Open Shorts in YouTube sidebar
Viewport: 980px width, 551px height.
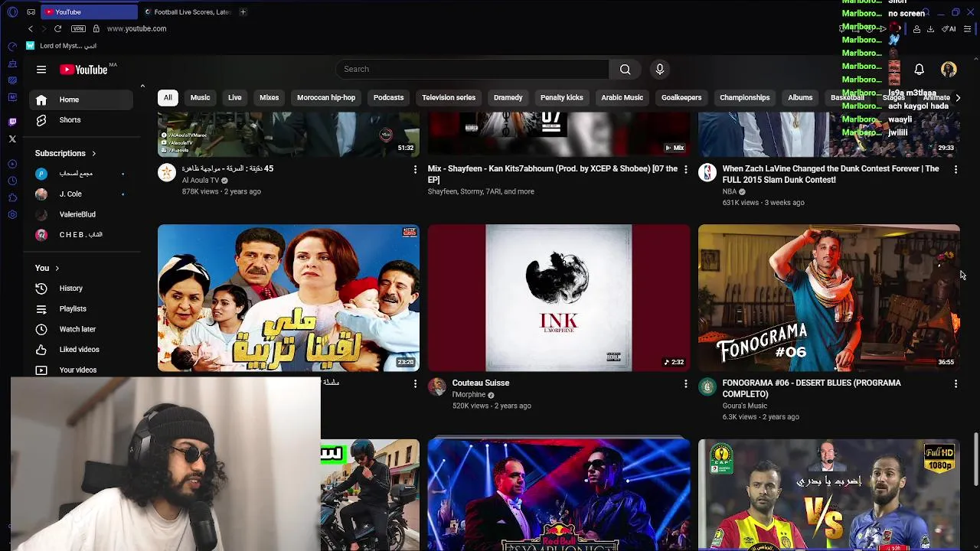81,120
